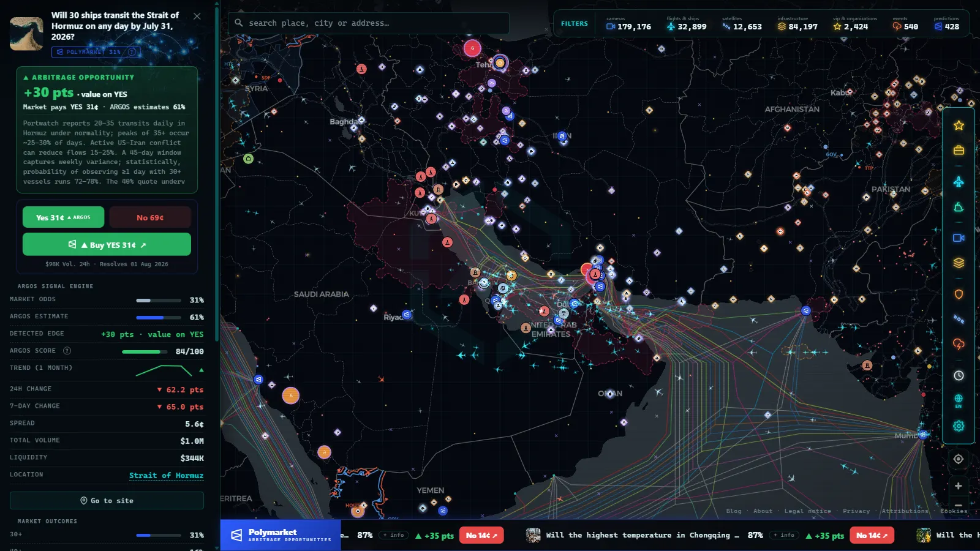
Task: Open the favorites star in the sidebar
Action: click(959, 126)
